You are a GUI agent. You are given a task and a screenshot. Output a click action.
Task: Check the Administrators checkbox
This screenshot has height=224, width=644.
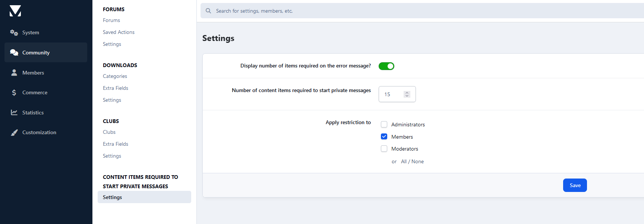pyautogui.click(x=384, y=124)
